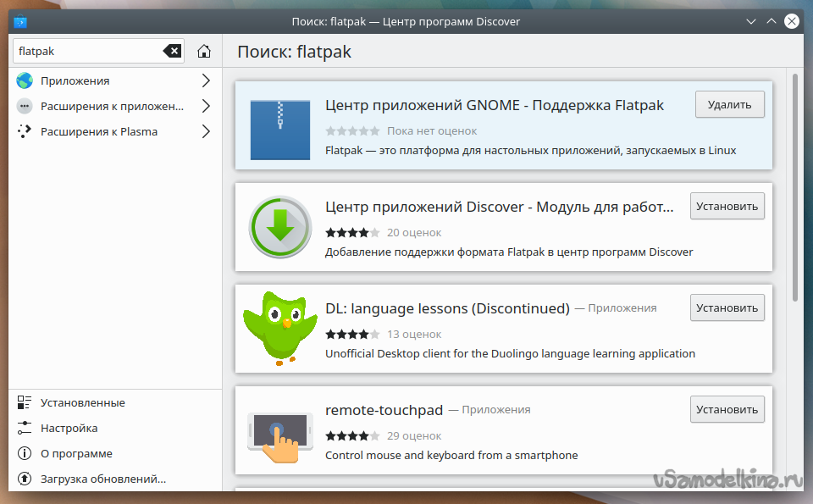Open Центр приложений Discover module title
This screenshot has height=504, width=813.
(x=500, y=207)
